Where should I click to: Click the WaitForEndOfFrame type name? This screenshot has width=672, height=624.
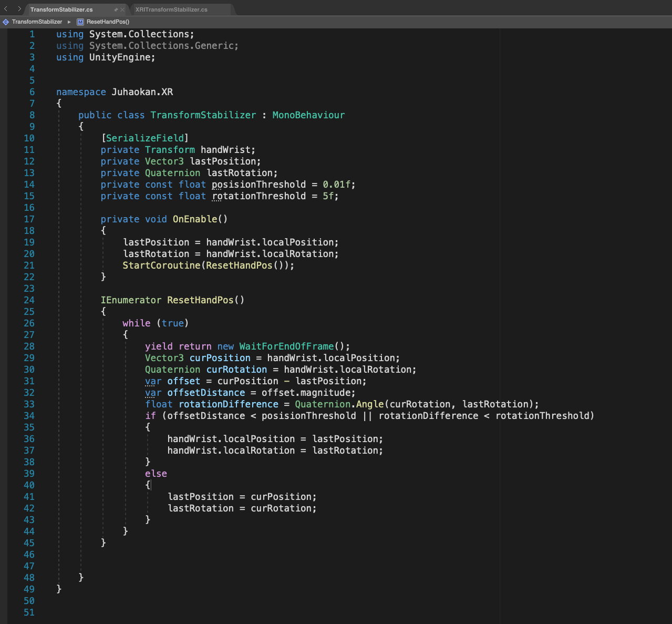point(286,346)
